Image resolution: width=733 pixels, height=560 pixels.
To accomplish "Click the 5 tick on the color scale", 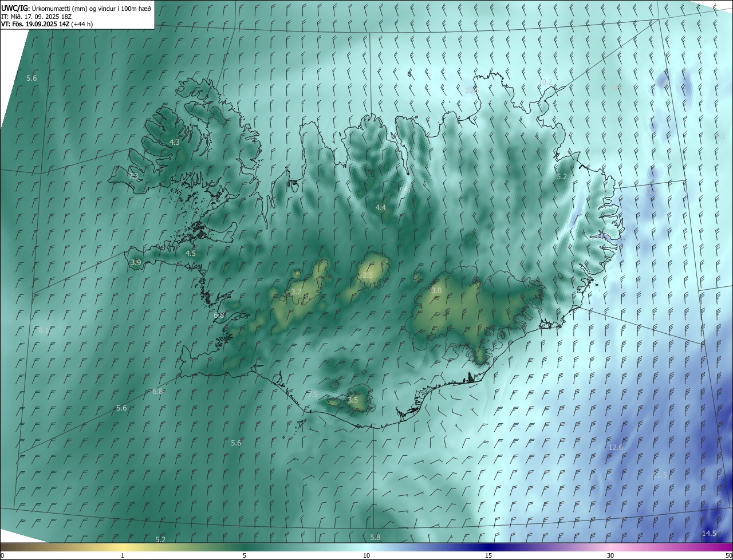I will click(245, 555).
